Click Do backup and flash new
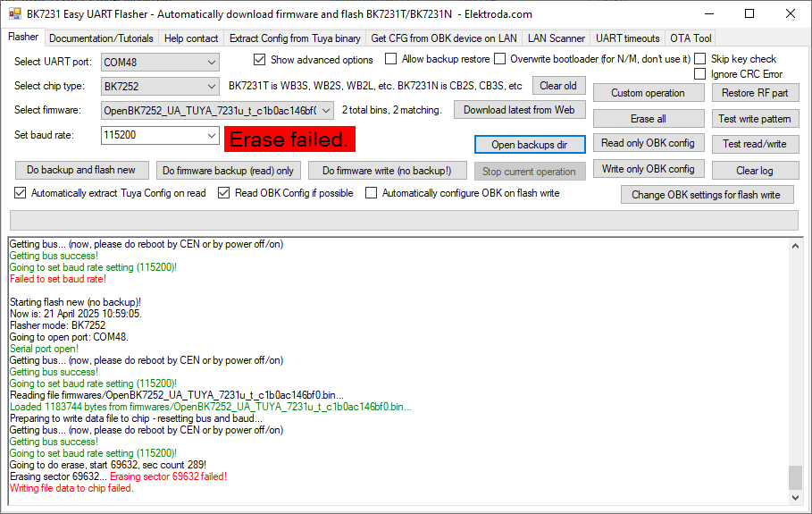Image resolution: width=812 pixels, height=514 pixels. click(x=80, y=170)
